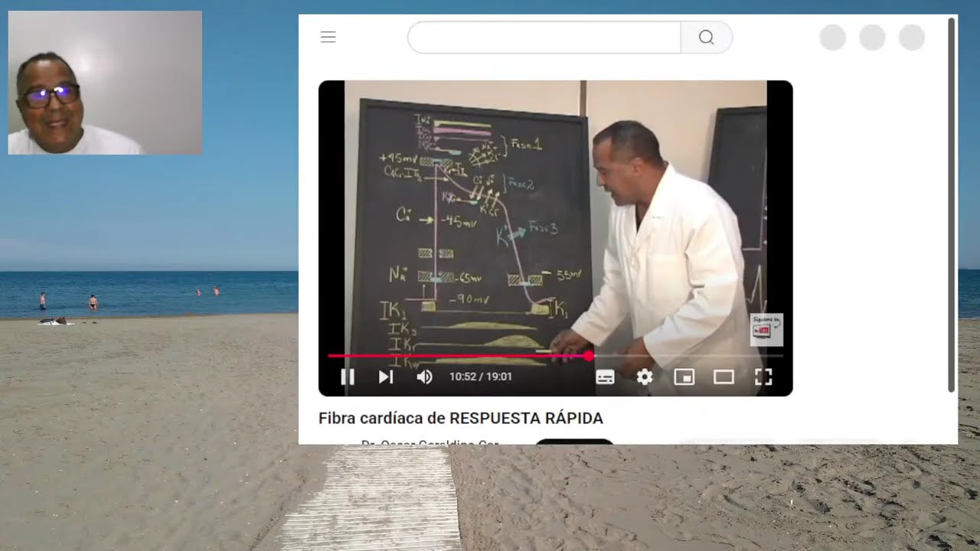Click the page vertical scrollbar

[x=952, y=205]
